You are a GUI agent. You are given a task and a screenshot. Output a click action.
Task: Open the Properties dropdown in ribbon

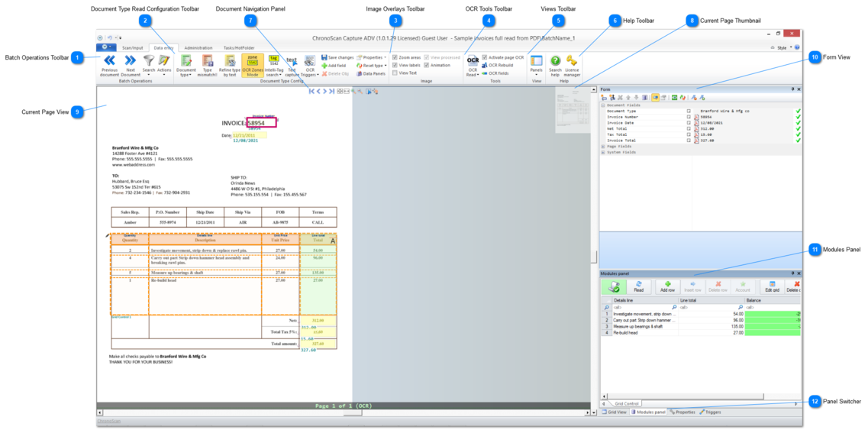(371, 57)
